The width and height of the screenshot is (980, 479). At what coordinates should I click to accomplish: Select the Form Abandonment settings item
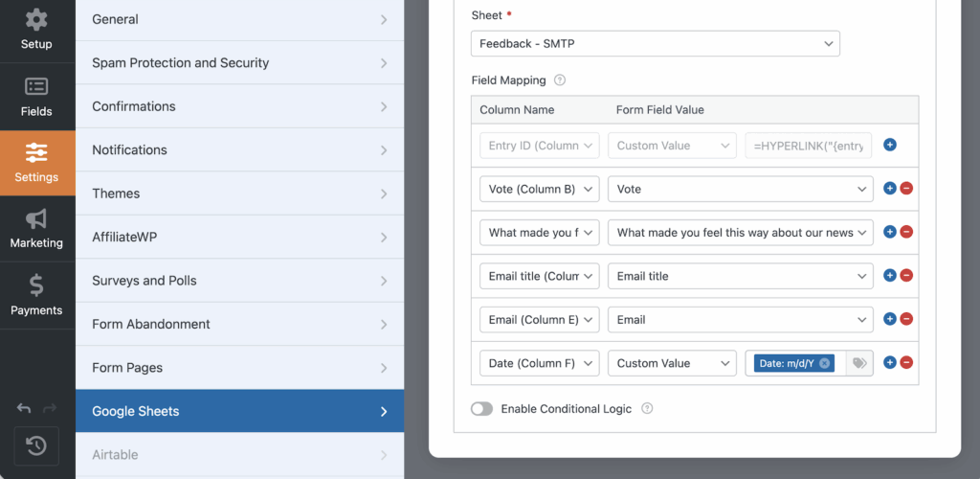[x=239, y=324]
